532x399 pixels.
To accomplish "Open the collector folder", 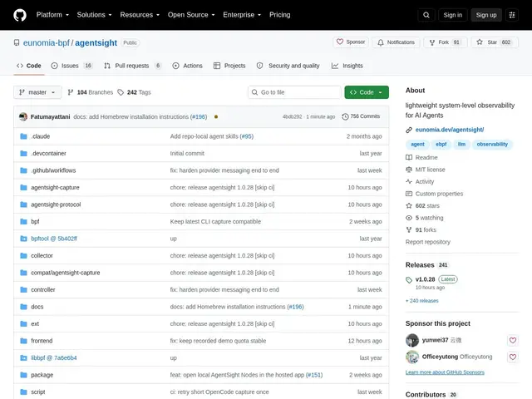I will pyautogui.click(x=42, y=255).
